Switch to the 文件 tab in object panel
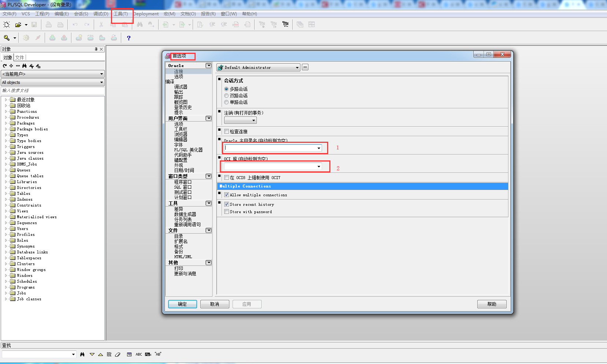This screenshot has height=364, width=607. 20,57
